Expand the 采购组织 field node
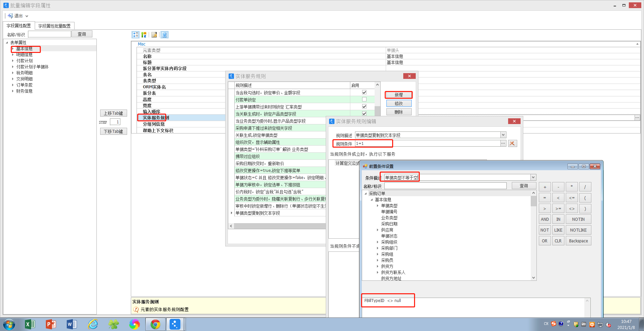644x331 pixels. [x=378, y=242]
